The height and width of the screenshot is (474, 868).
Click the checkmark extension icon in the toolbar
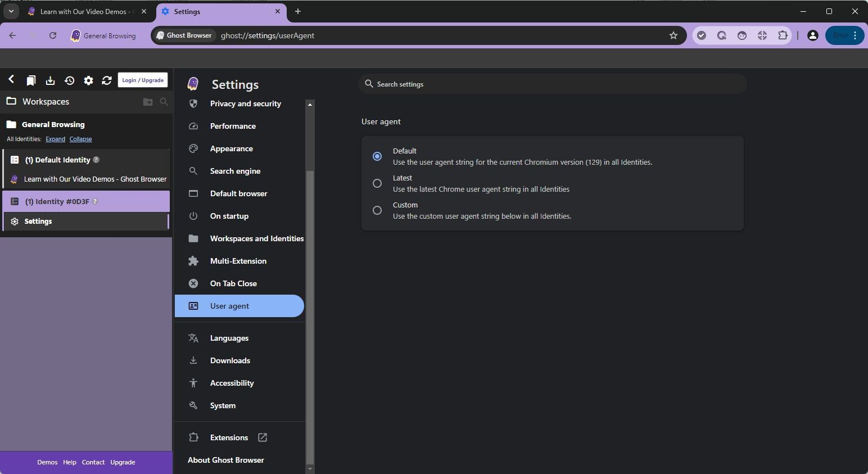tap(702, 35)
